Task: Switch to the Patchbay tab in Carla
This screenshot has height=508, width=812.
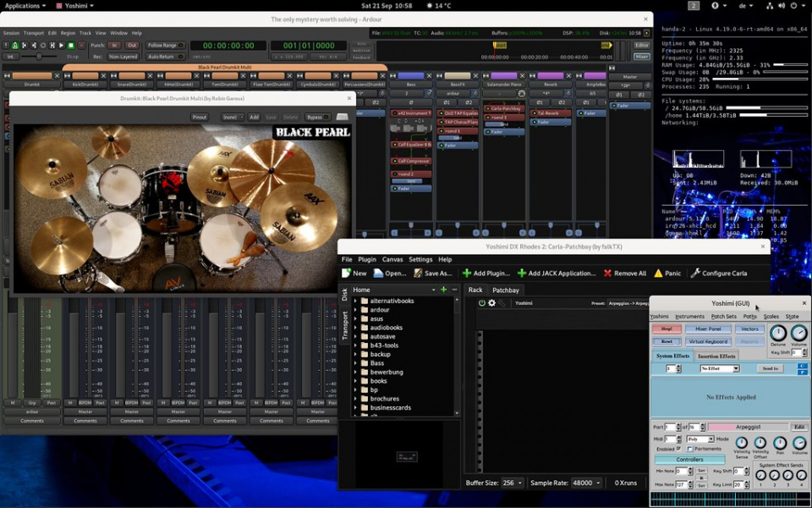Action: click(506, 290)
